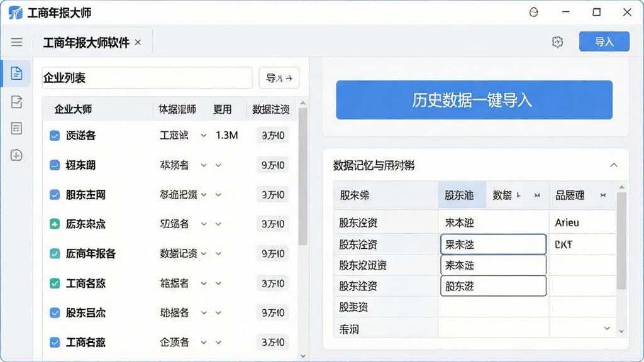
Task: Open the feedback smiley icon in title bar
Action: pos(533,13)
